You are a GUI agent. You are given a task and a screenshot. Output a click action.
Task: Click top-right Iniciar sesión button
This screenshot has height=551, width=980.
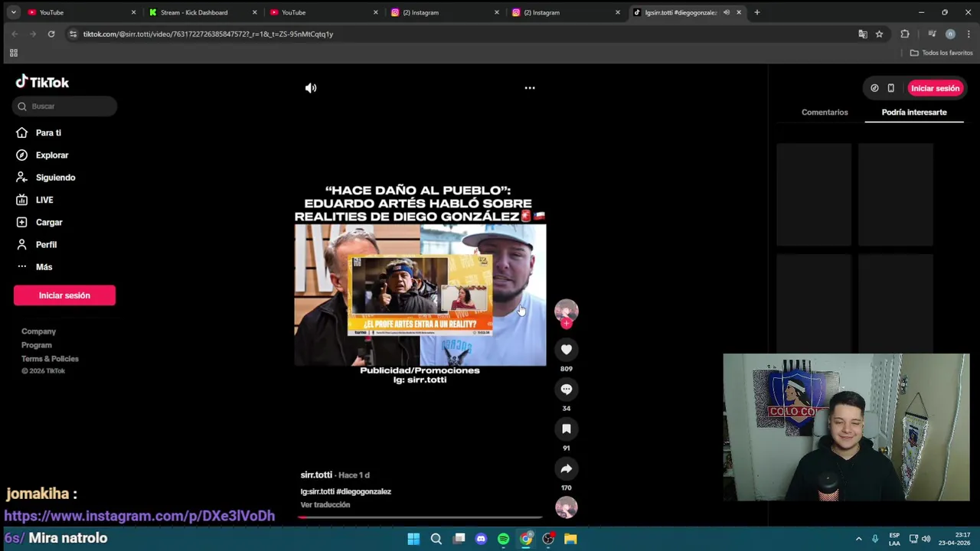tap(935, 88)
